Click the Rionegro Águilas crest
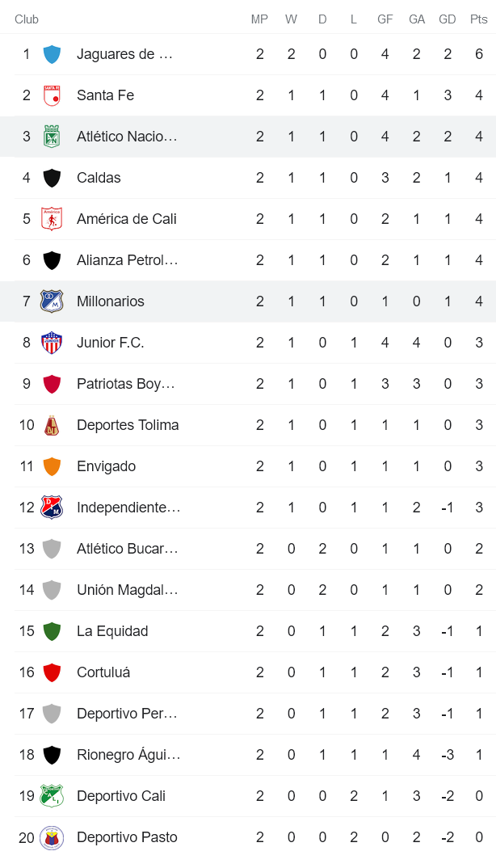The width and height of the screenshot is (496, 868). (50, 754)
